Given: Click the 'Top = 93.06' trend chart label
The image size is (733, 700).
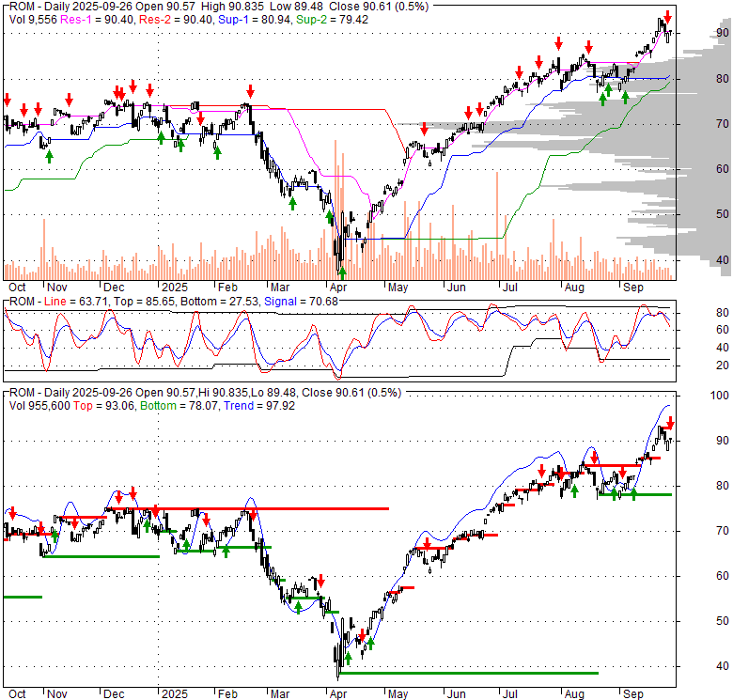Looking at the screenshot, I should tap(103, 406).
